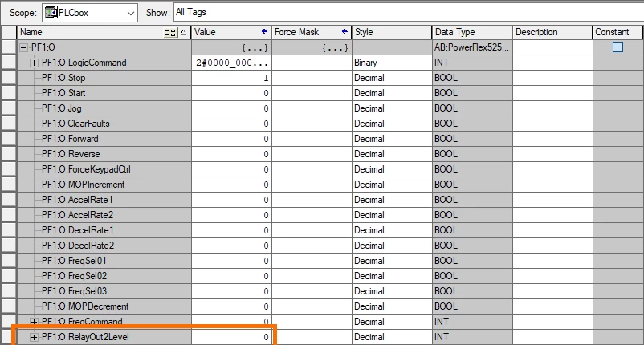Click the INT data type of LogicCommand
The width and height of the screenshot is (644, 345).
point(471,63)
